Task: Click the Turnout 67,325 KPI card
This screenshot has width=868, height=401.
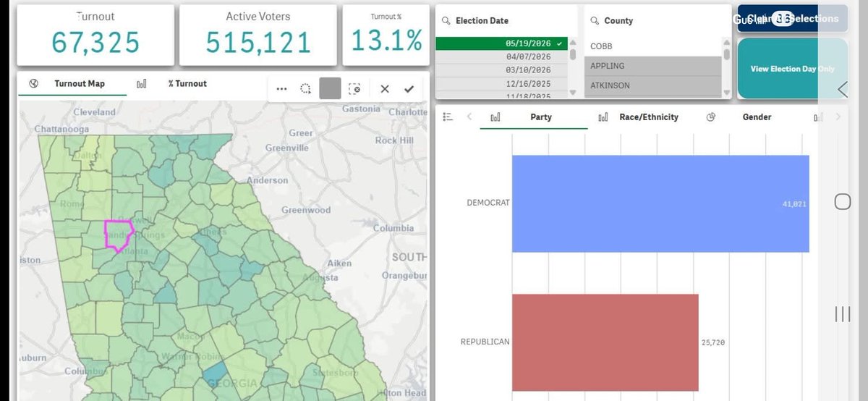Action: click(x=95, y=35)
